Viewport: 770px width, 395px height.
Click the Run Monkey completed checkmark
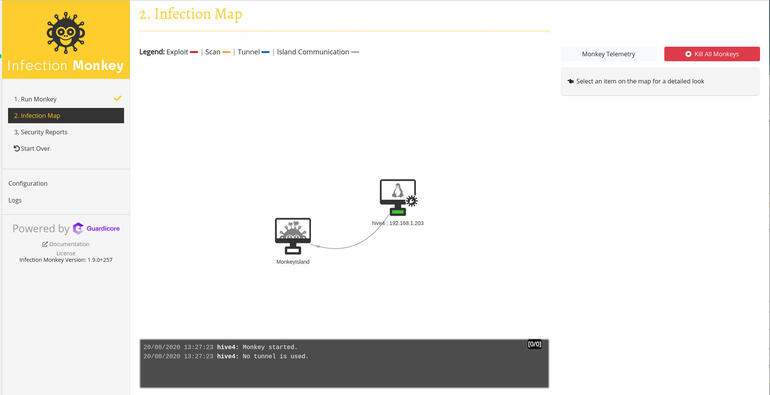[117, 98]
